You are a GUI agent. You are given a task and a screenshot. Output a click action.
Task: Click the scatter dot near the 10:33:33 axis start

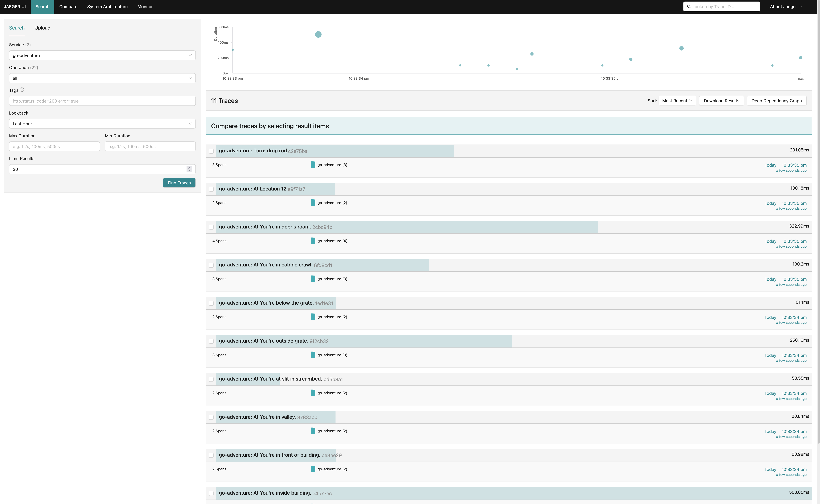[x=233, y=50]
